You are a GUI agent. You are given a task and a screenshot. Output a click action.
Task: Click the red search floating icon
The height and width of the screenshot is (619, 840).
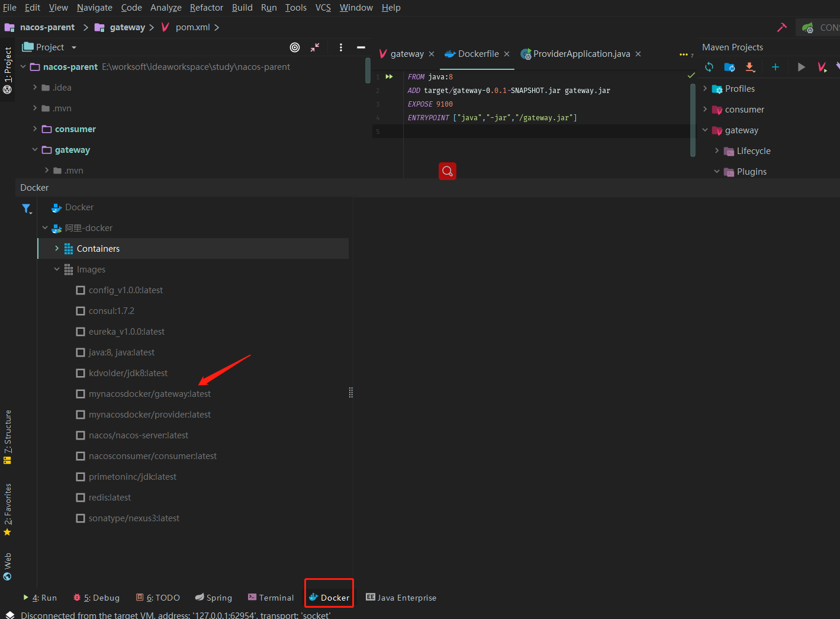tap(448, 171)
